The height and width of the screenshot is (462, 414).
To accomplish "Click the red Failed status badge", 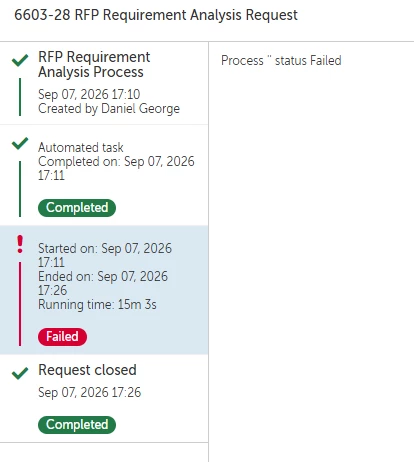I will 62,336.
